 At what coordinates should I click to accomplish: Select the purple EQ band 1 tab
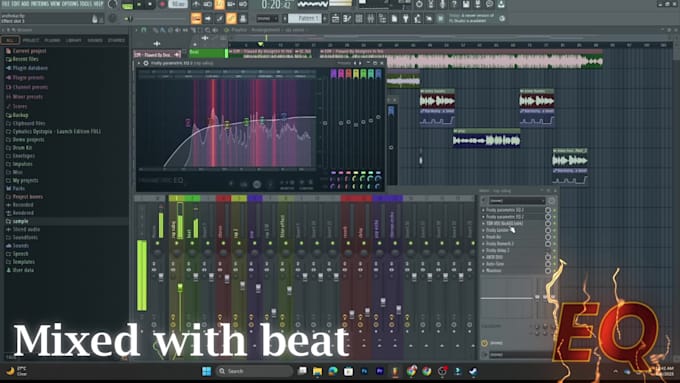coord(333,74)
